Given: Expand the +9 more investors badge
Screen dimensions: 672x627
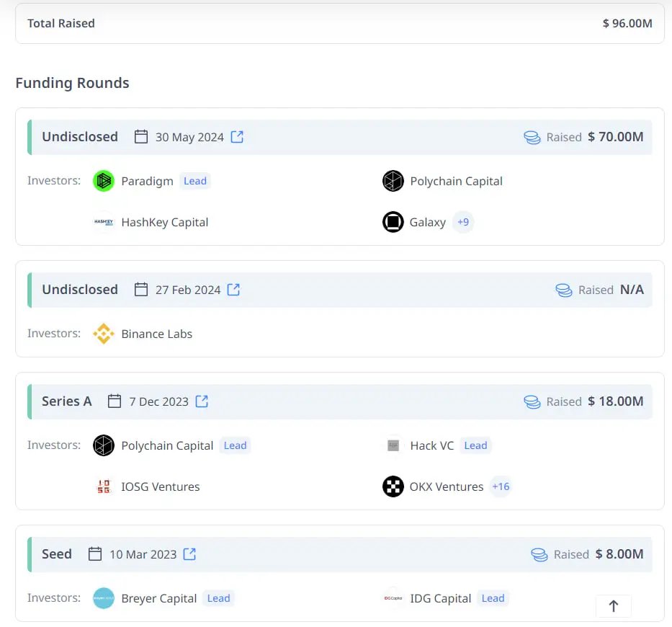Looking at the screenshot, I should [x=463, y=222].
